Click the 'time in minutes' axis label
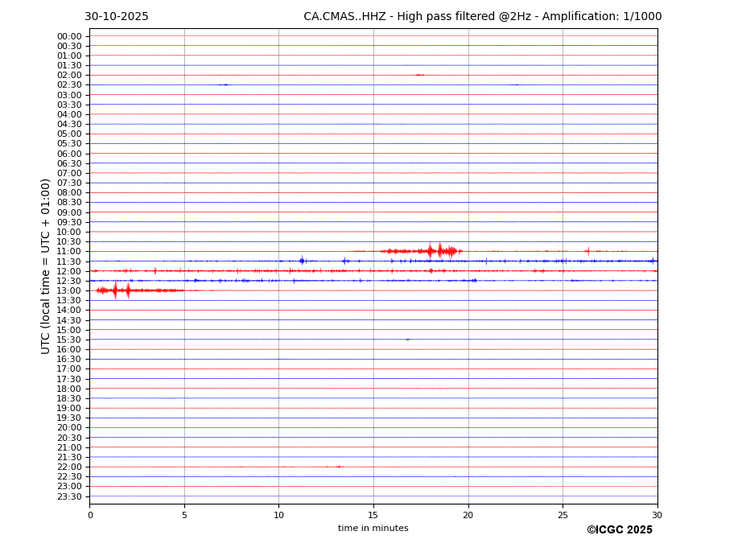This screenshot has height=560, width=746. pyautogui.click(x=373, y=529)
